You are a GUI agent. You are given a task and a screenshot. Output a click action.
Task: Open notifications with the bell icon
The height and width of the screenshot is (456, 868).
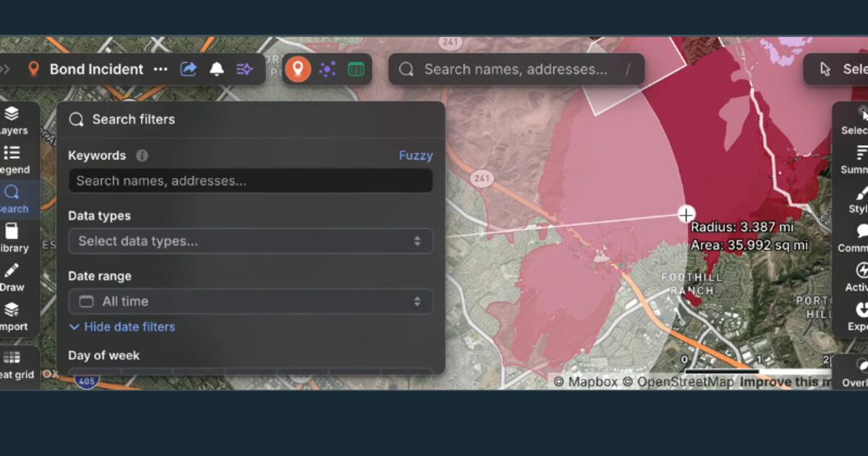[x=216, y=69]
